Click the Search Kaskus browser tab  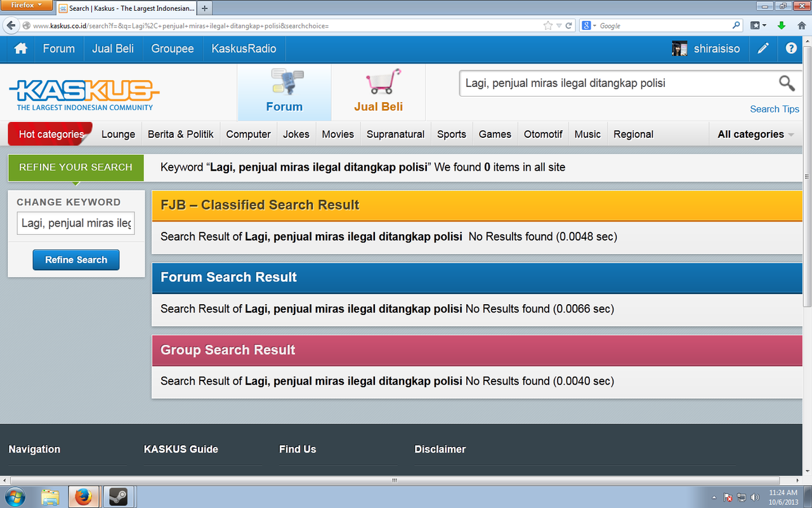pyautogui.click(x=127, y=8)
